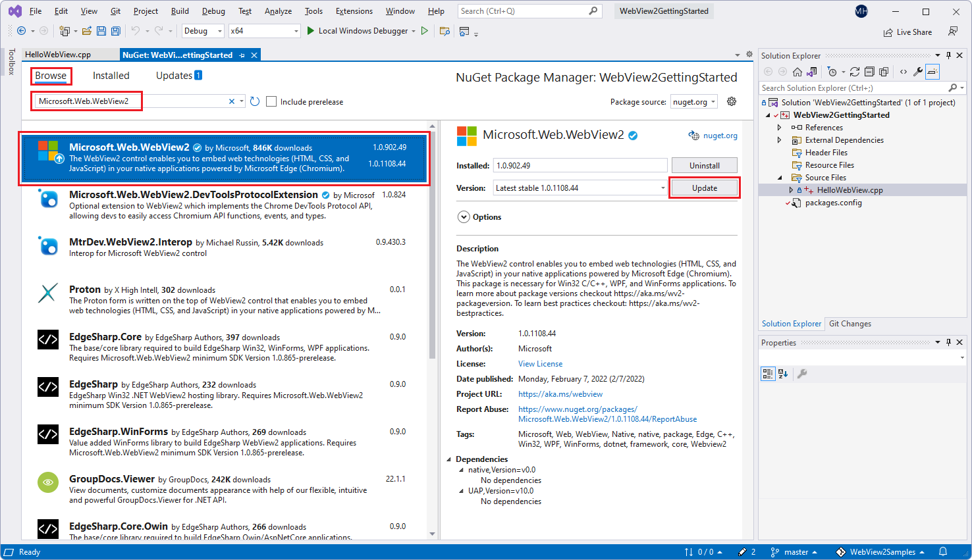Switch to the Installed tab
972x560 pixels.
[x=111, y=75]
